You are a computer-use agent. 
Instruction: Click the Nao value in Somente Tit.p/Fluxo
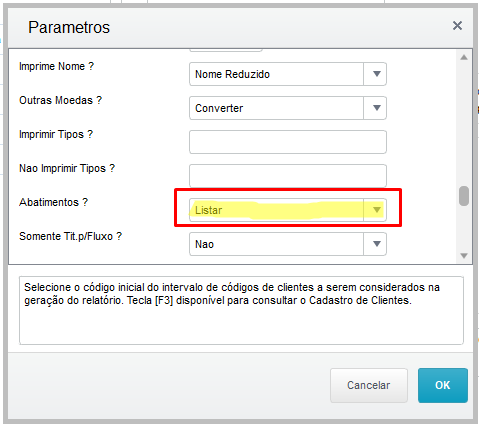pos(204,244)
